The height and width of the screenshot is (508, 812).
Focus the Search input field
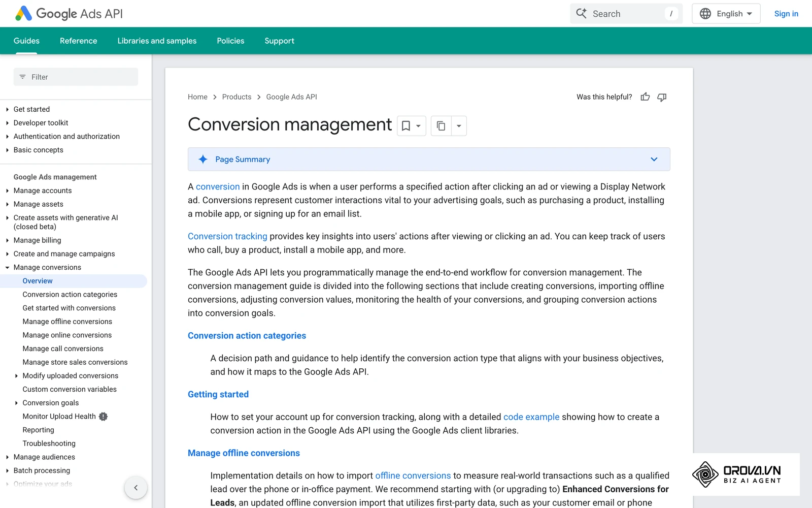626,14
